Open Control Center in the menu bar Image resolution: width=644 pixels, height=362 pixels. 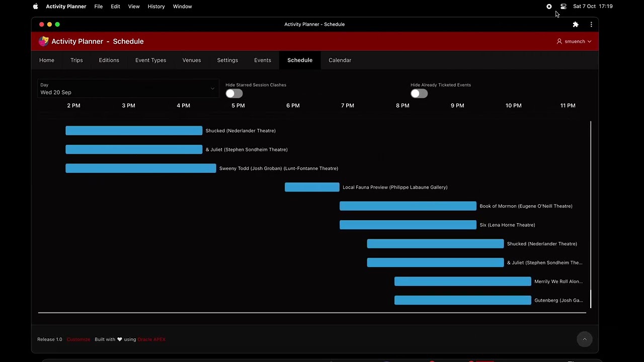click(563, 7)
